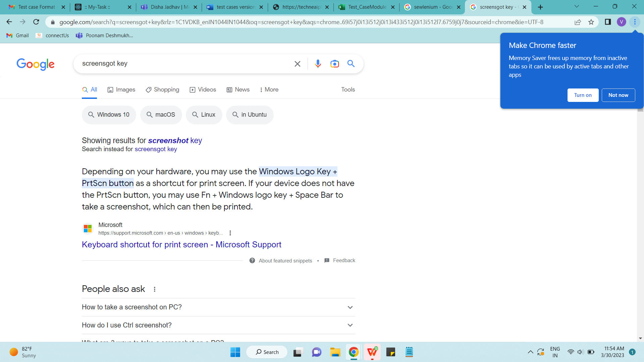Switch to the Images results tab
644x362 pixels.
[121, 89]
